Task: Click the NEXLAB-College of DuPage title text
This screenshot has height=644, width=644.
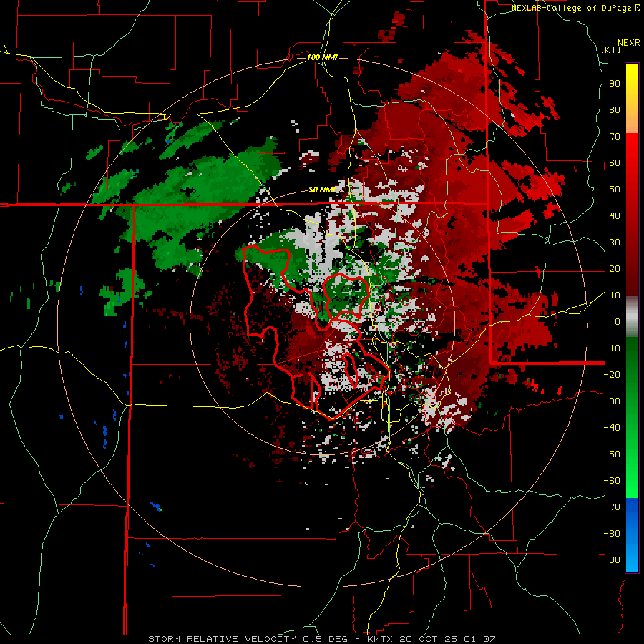Action: click(575, 8)
